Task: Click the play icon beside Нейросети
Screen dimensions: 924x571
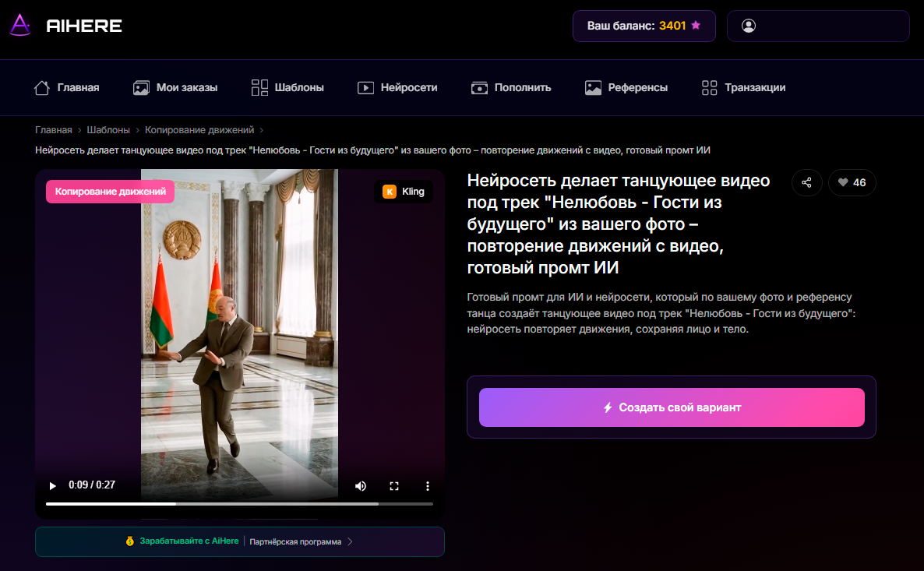Action: tap(365, 88)
